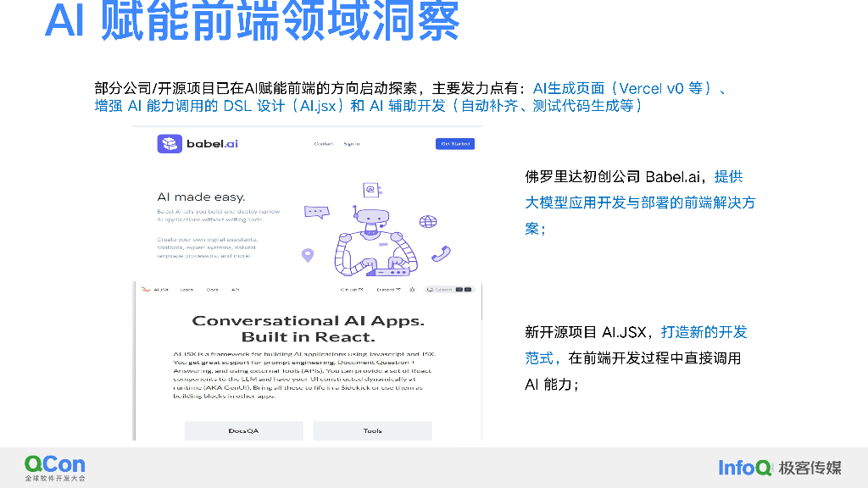868x488 pixels.
Task: Click the AI.JSX brand name in navbar
Action: click(x=161, y=290)
